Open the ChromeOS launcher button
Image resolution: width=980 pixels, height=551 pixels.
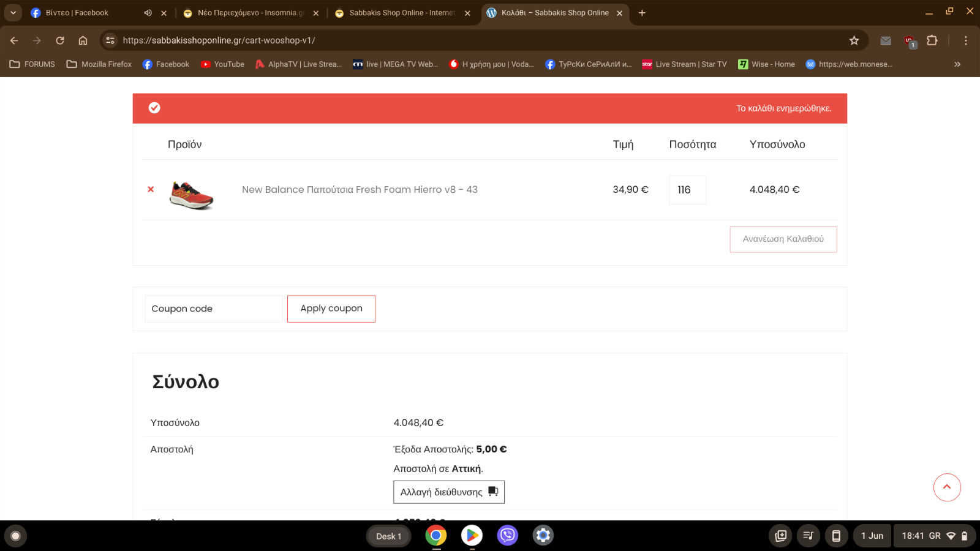16,536
